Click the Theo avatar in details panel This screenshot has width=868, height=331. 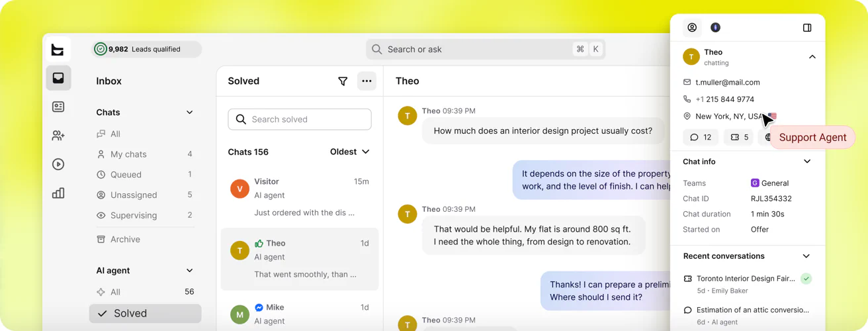pyautogui.click(x=691, y=57)
